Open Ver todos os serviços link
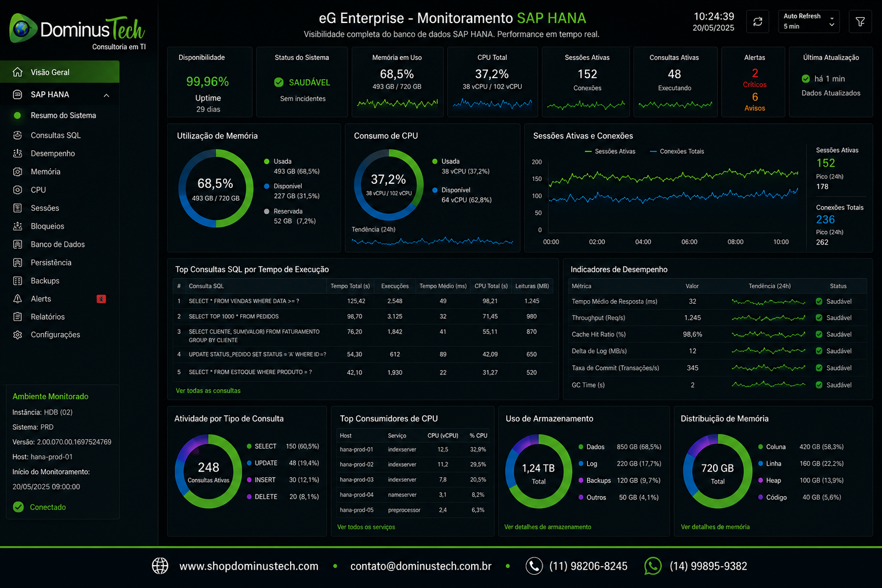 pos(366,527)
